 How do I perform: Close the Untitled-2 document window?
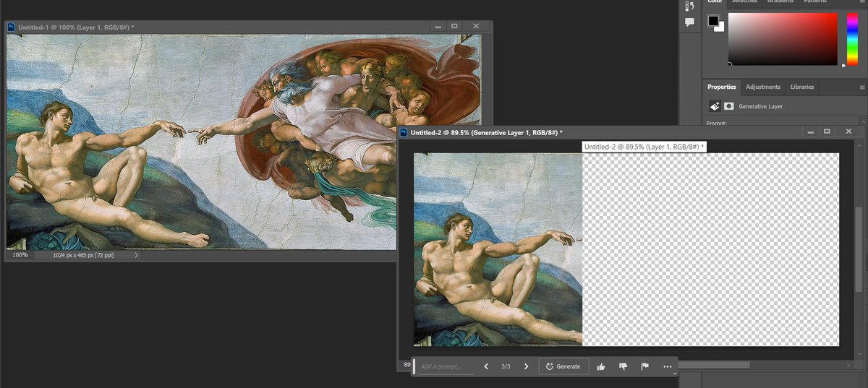click(x=849, y=132)
